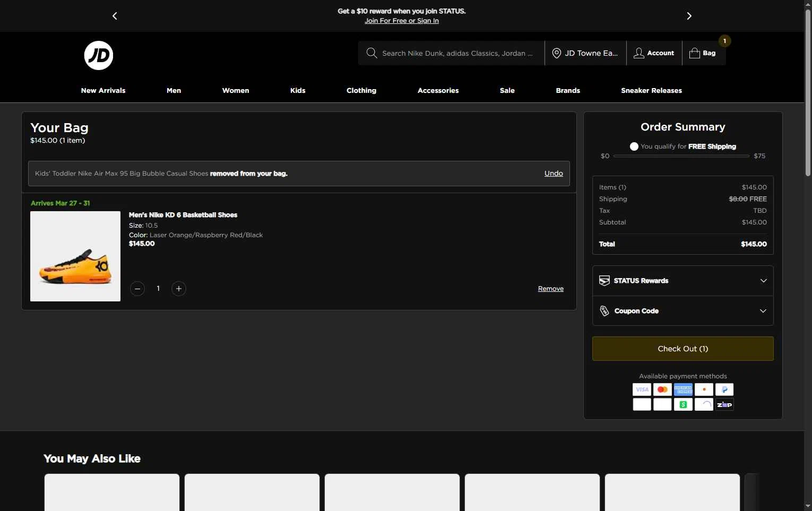Open the New Arrivals menu
Image resolution: width=812 pixels, height=511 pixels.
103,91
